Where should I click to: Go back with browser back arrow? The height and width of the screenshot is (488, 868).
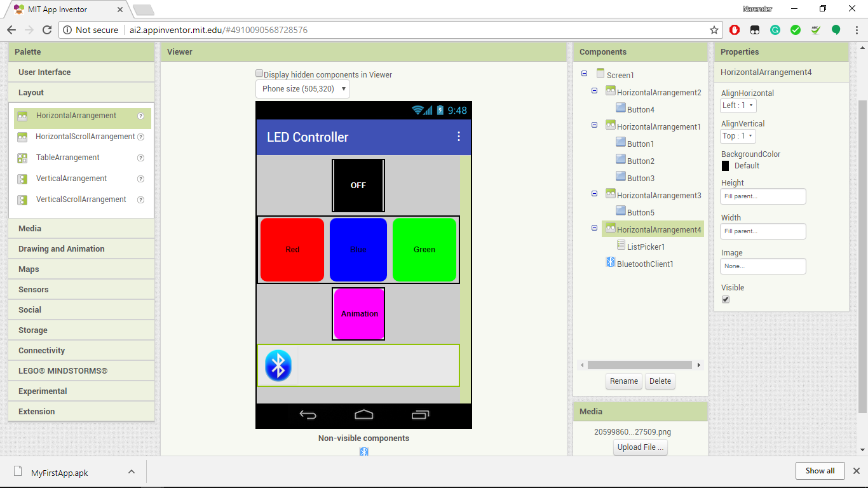[11, 30]
